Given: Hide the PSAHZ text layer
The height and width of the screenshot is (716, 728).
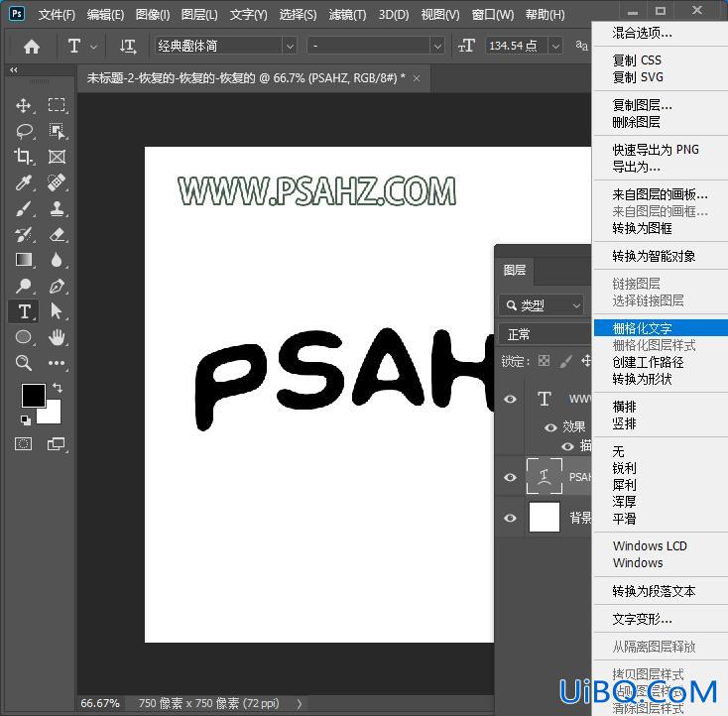Looking at the screenshot, I should [x=510, y=477].
